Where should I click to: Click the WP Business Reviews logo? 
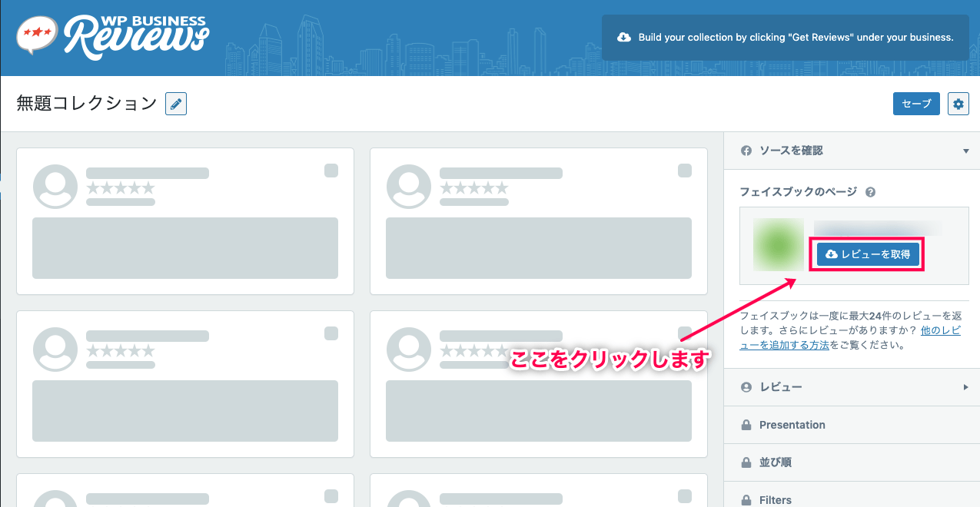113,35
